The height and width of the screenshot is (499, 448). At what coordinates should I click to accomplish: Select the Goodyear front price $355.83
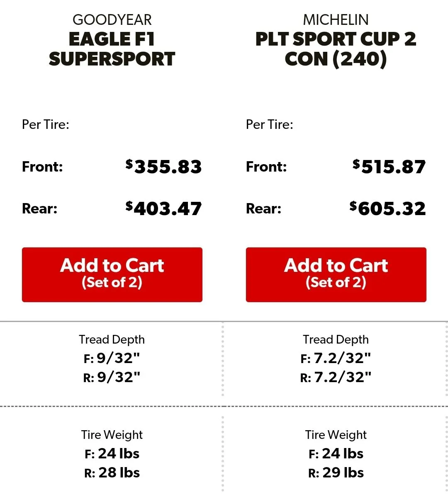pyautogui.click(x=164, y=167)
